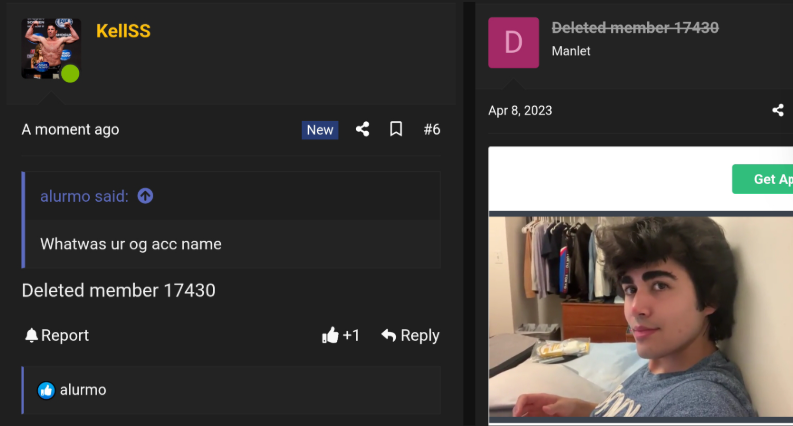Click the Manlet user title text

click(x=570, y=51)
